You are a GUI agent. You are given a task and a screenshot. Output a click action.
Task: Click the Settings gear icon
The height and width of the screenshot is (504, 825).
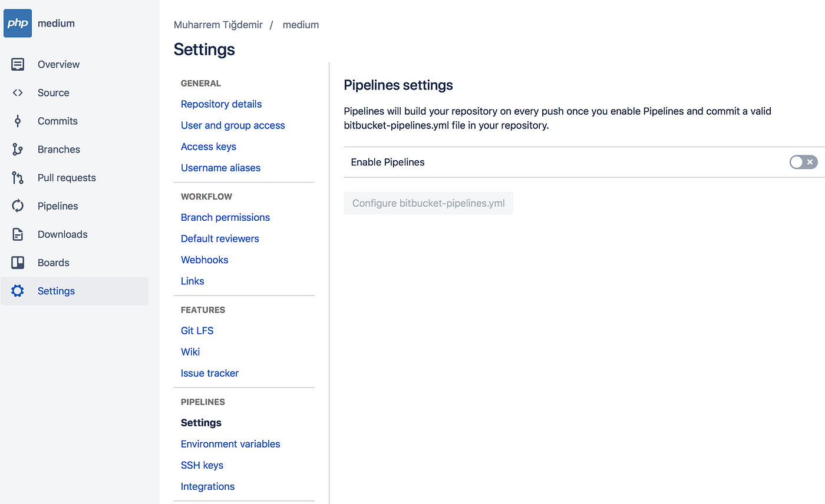click(18, 291)
